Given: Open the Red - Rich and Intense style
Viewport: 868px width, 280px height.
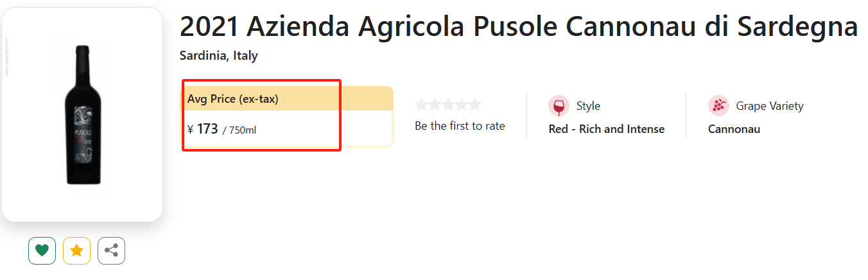Looking at the screenshot, I should 606,129.
